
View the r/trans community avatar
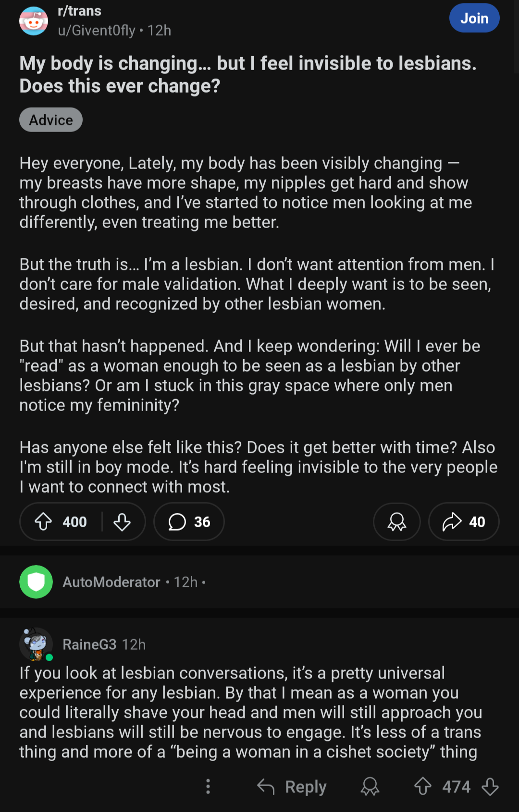click(34, 21)
